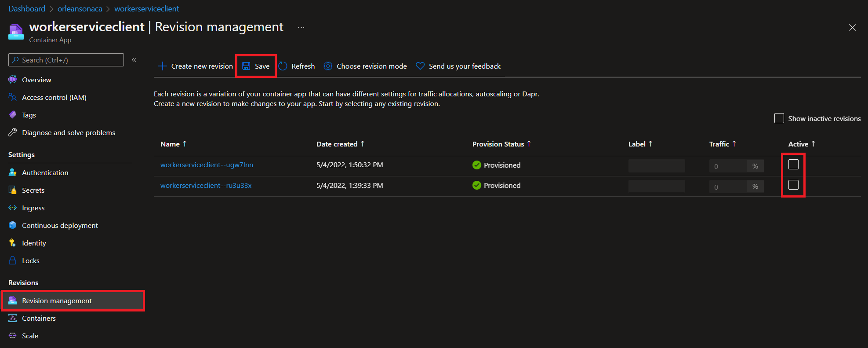Click date 5/4/2022, 1:50:32 PM cell
868x348 pixels.
coord(350,165)
